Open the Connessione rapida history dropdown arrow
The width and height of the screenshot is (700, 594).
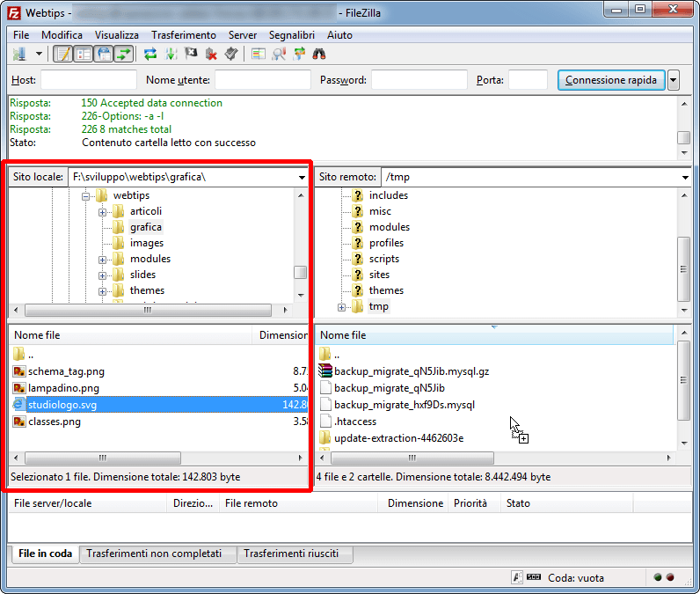click(x=674, y=80)
